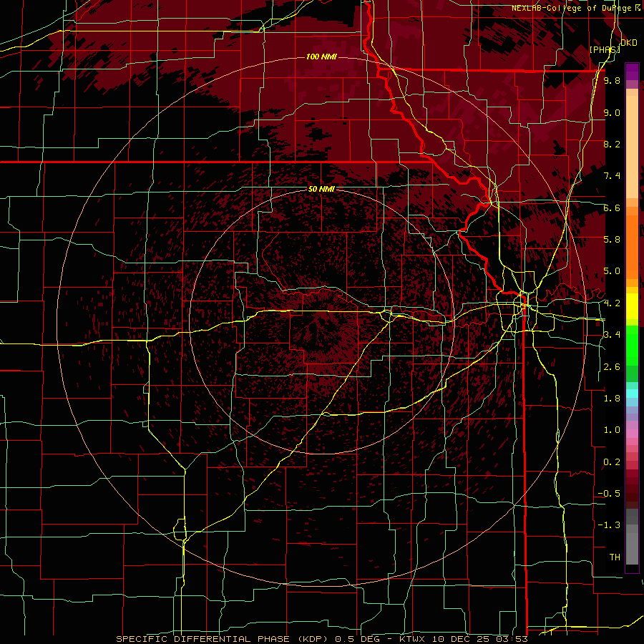Click the -0.5 legend value
This screenshot has width=644, height=644.
point(610,494)
